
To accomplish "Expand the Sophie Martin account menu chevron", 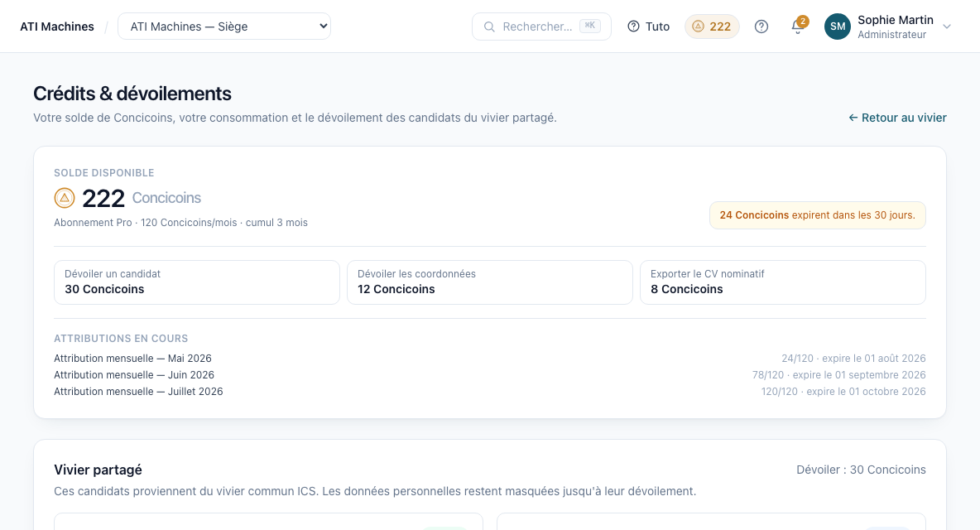I will pos(947,26).
